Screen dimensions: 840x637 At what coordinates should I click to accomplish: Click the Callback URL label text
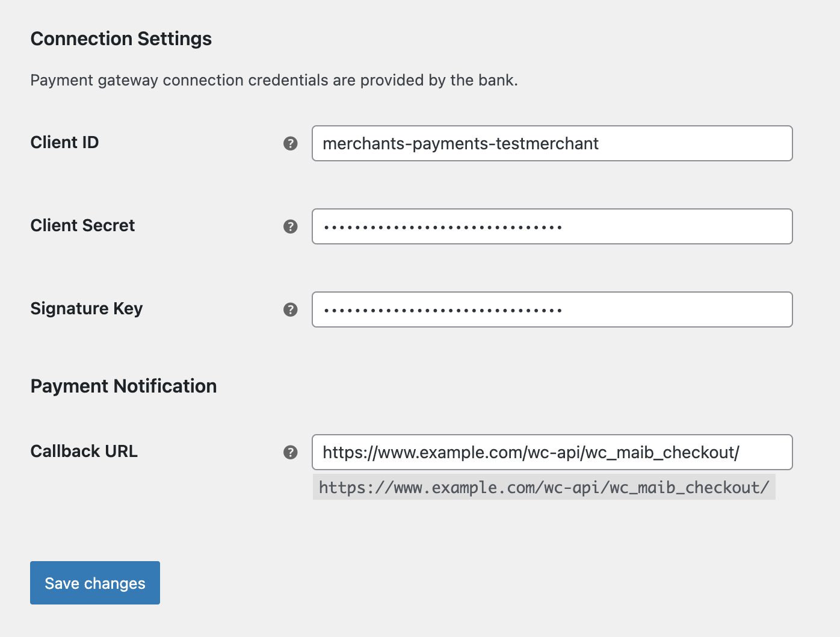pyautogui.click(x=84, y=452)
